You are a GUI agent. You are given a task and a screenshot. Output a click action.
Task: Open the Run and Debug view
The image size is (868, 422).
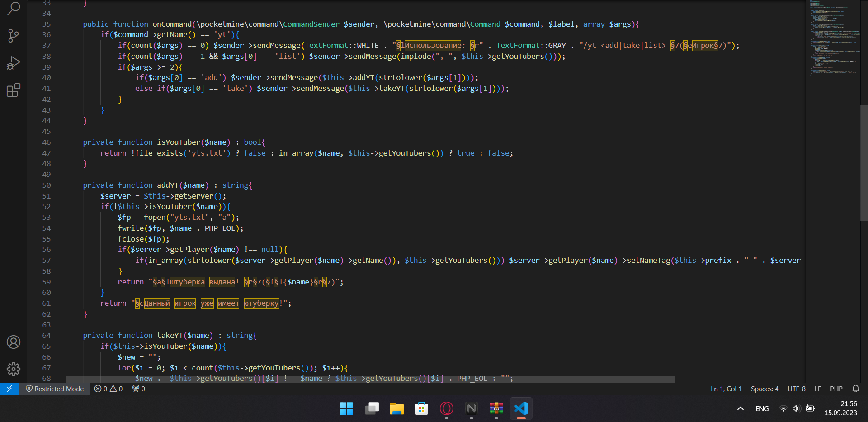click(x=14, y=63)
